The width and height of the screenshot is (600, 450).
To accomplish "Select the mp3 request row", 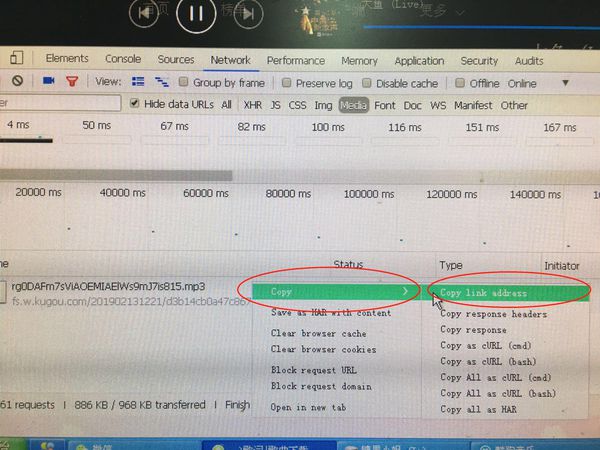I will pyautogui.click(x=108, y=286).
